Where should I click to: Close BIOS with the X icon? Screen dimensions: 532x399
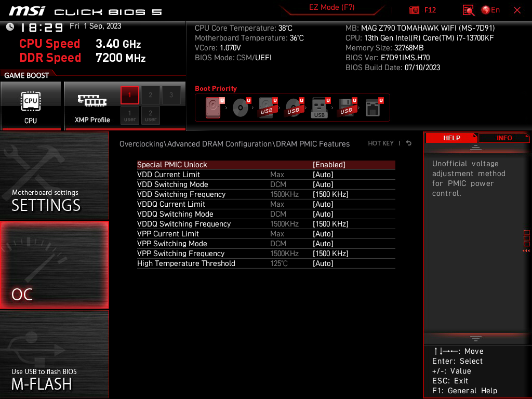[x=517, y=10]
